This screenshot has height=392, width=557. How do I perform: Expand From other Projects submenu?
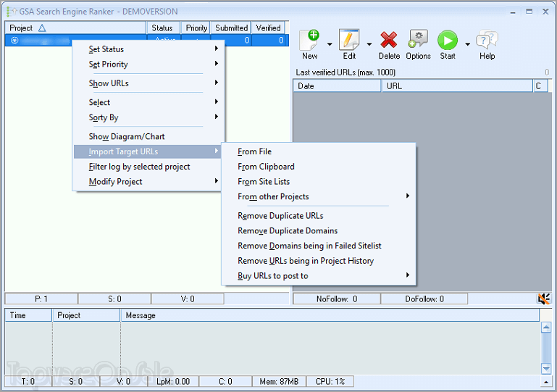319,196
